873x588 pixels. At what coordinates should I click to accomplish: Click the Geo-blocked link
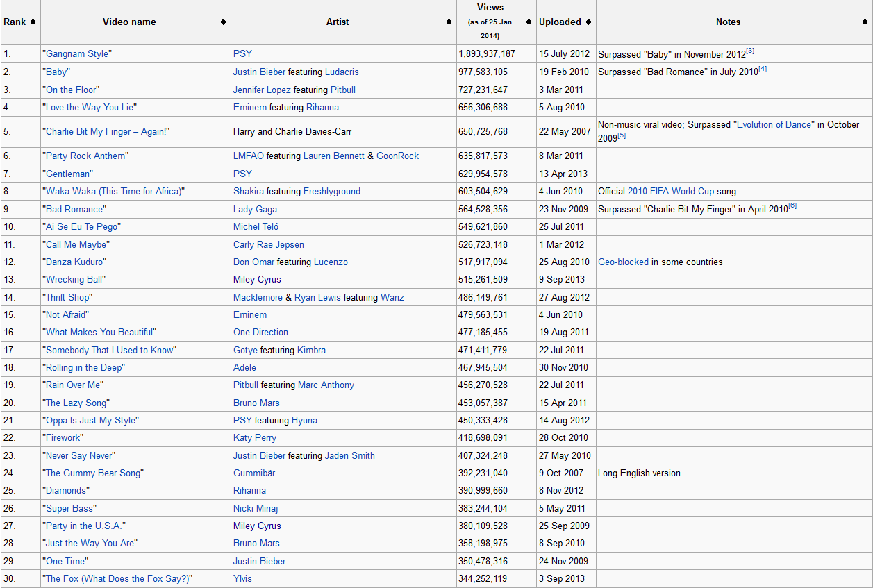(624, 262)
